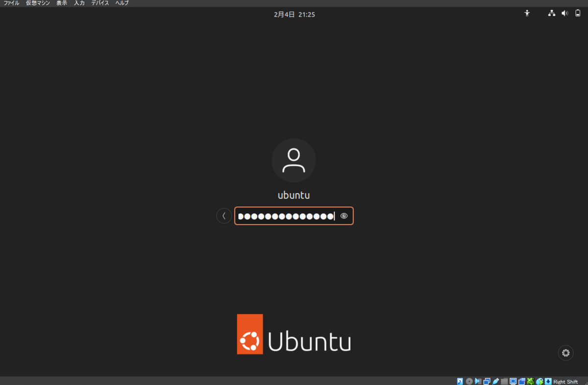Open the 表示 menu
588x385 pixels.
62,3
